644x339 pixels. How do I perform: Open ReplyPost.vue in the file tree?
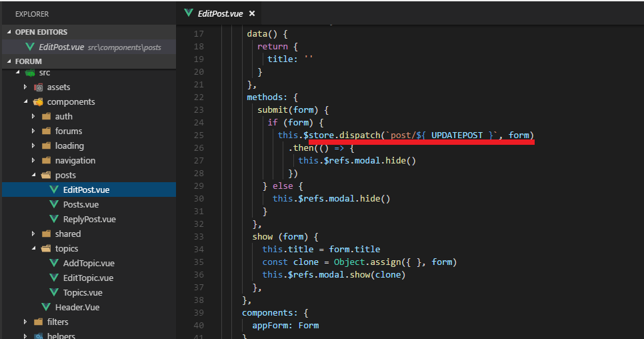click(89, 219)
